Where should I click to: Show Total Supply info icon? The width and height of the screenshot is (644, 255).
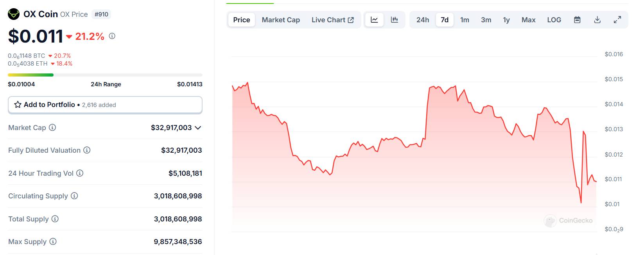coord(55,219)
